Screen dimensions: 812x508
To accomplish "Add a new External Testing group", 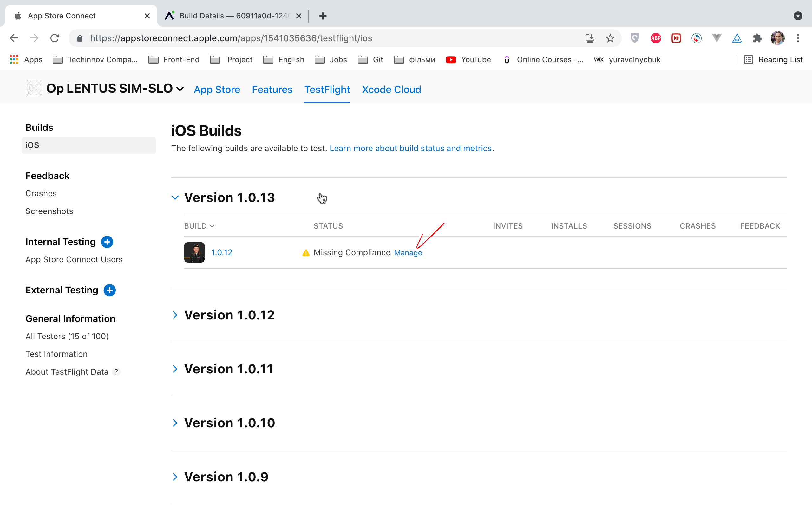I will tap(109, 290).
